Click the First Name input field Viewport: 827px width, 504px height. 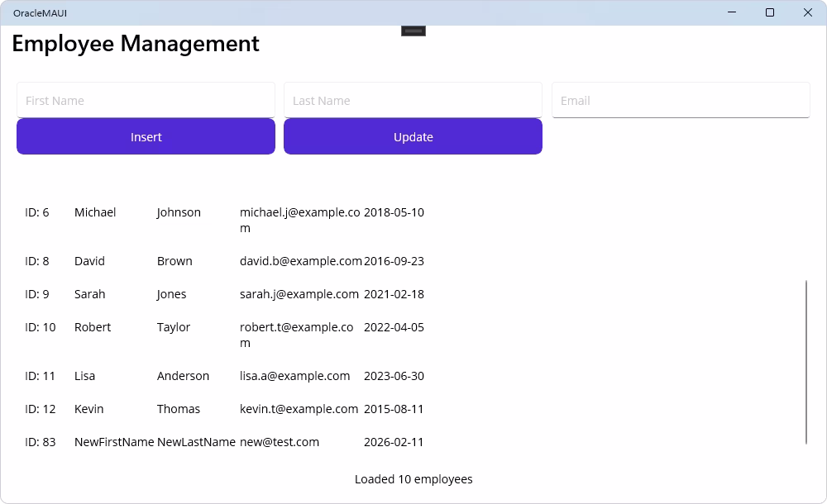click(146, 100)
